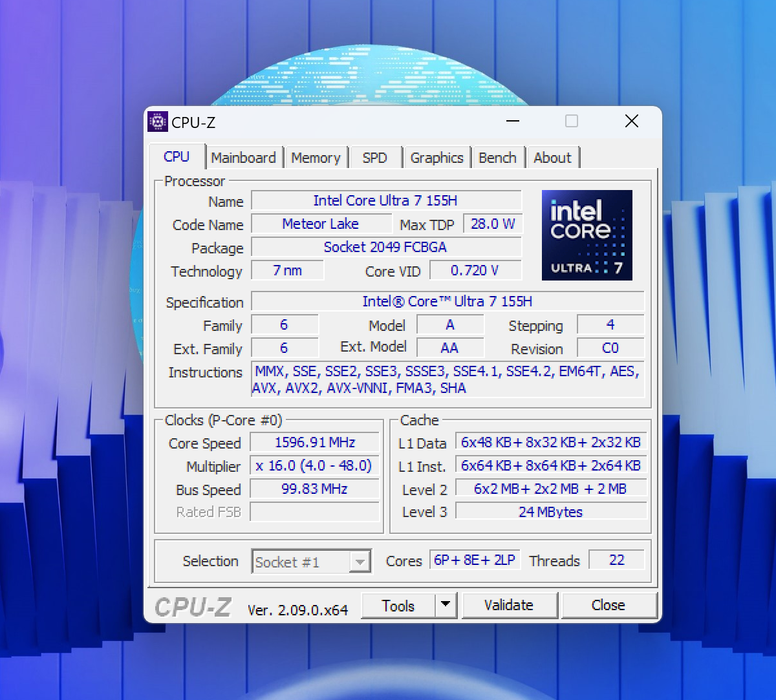776x700 pixels.
Task: Click the Bus Speed value 99.83 MHz
Action: (x=315, y=489)
